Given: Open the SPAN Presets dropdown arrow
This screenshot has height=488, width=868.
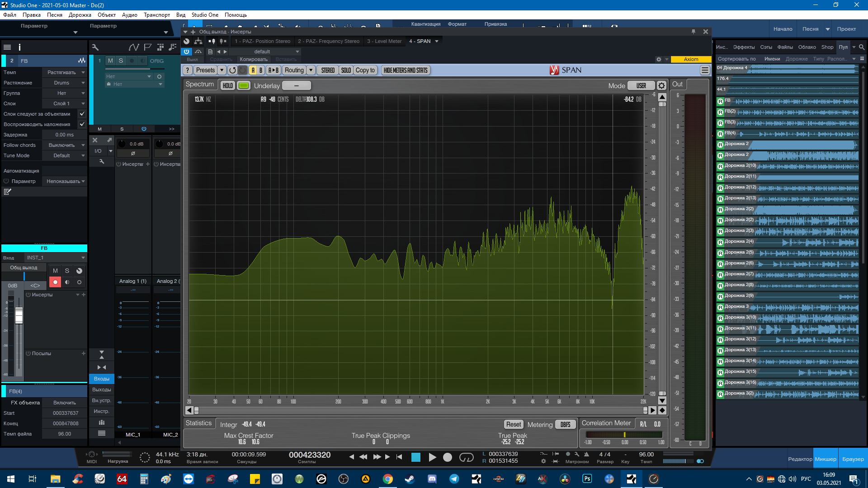Looking at the screenshot, I should pos(222,70).
